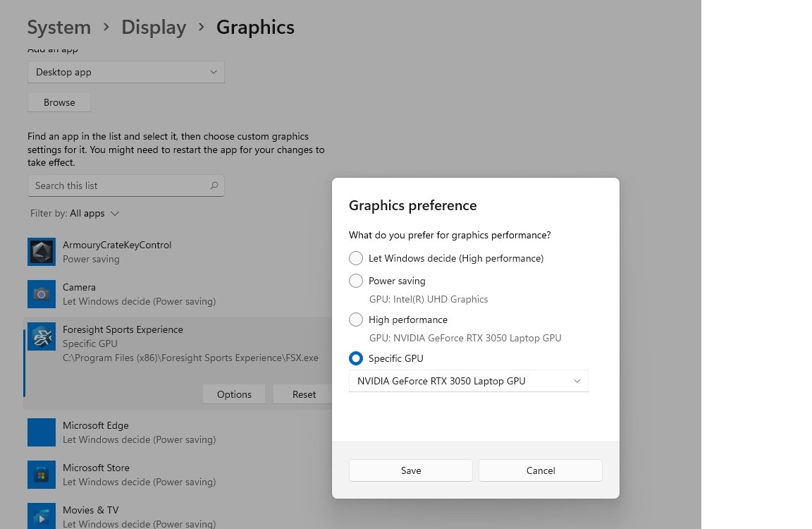Click the search magnifier icon in list search
The image size is (812, 529).
(214, 186)
